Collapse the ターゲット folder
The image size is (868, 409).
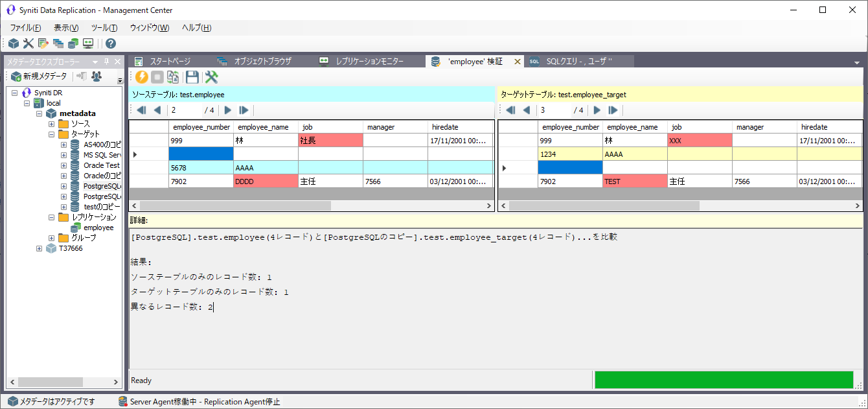pos(51,134)
